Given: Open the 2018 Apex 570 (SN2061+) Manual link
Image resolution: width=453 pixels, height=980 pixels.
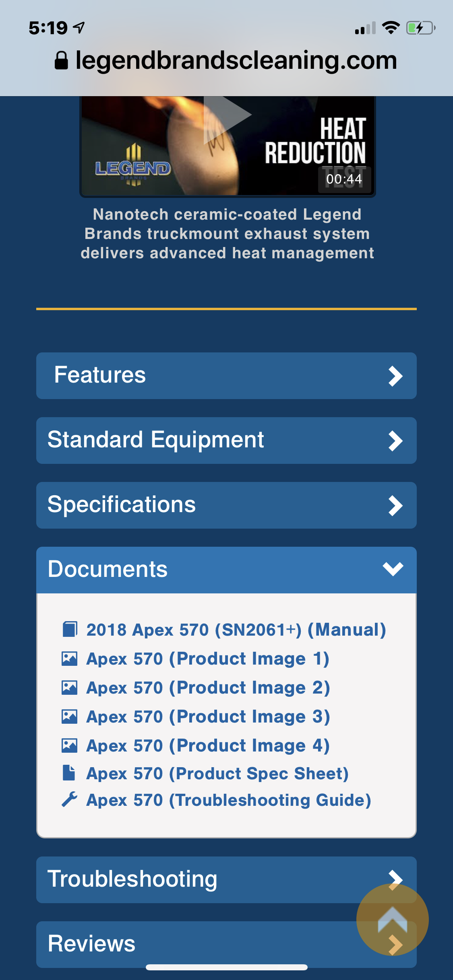Looking at the screenshot, I should 236,630.
